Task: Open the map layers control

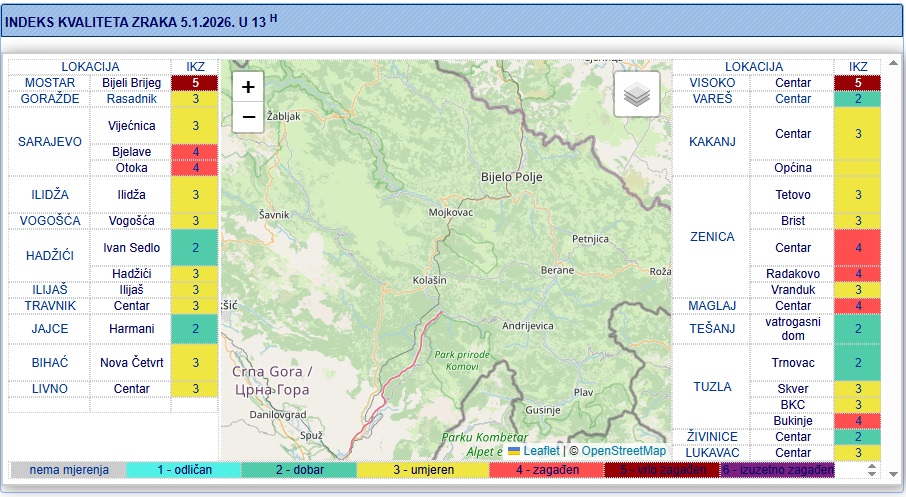Action: tap(637, 95)
